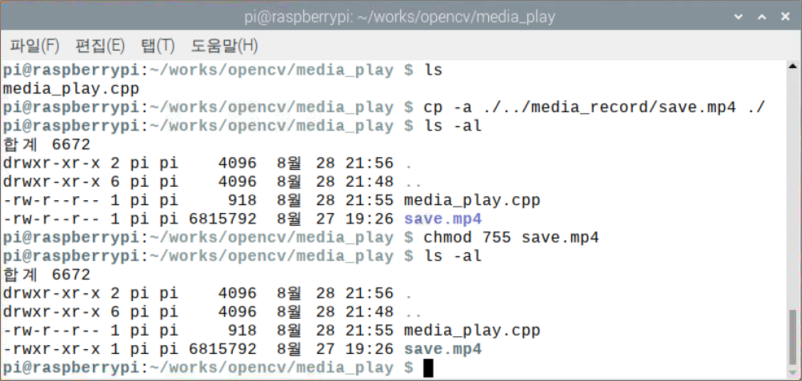Click the 'cp -a ./../media_record/save.mp4 ./' command text
Viewport: 802px width, 381px height.
(594, 107)
